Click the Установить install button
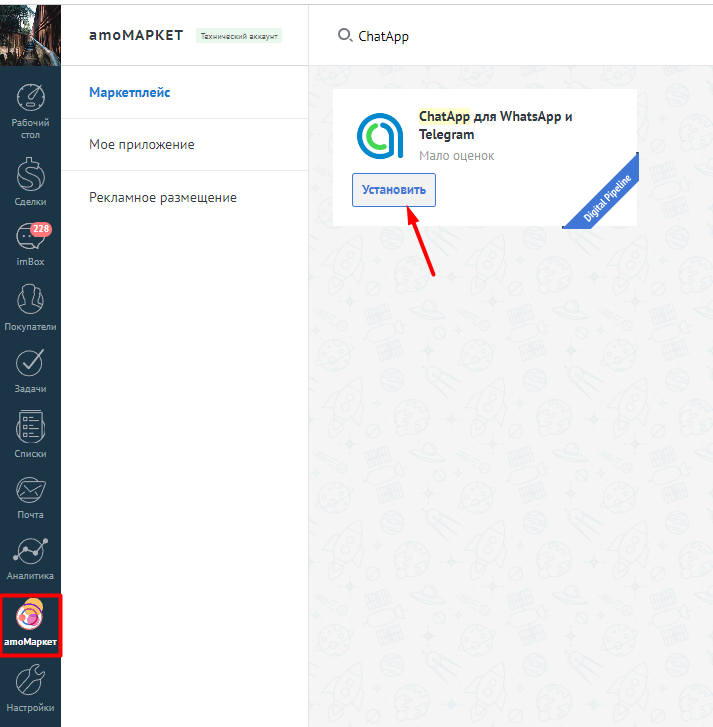Screen dimensions: 713x727 click(394, 190)
